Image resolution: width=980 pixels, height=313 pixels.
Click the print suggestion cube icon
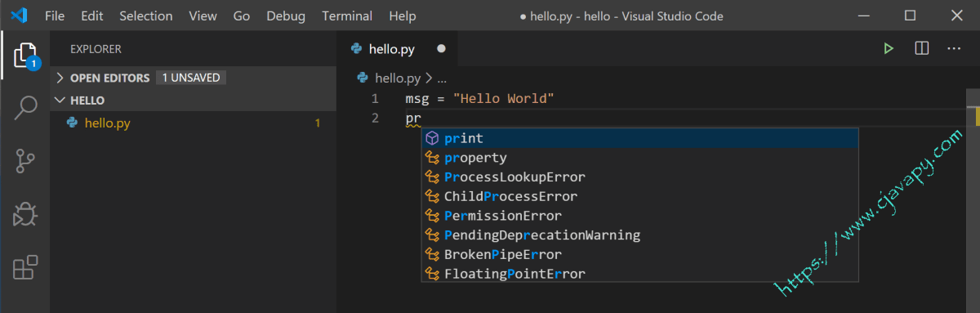[x=433, y=138]
